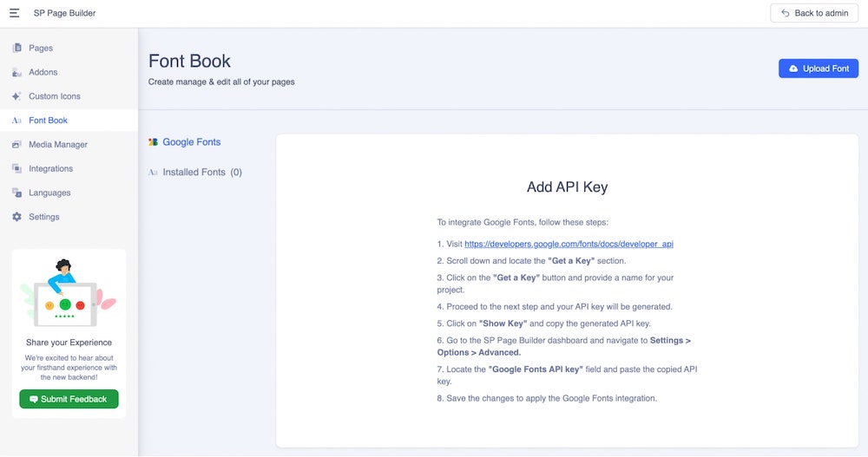
Task: Open the Font Book menu item
Action: coord(48,121)
